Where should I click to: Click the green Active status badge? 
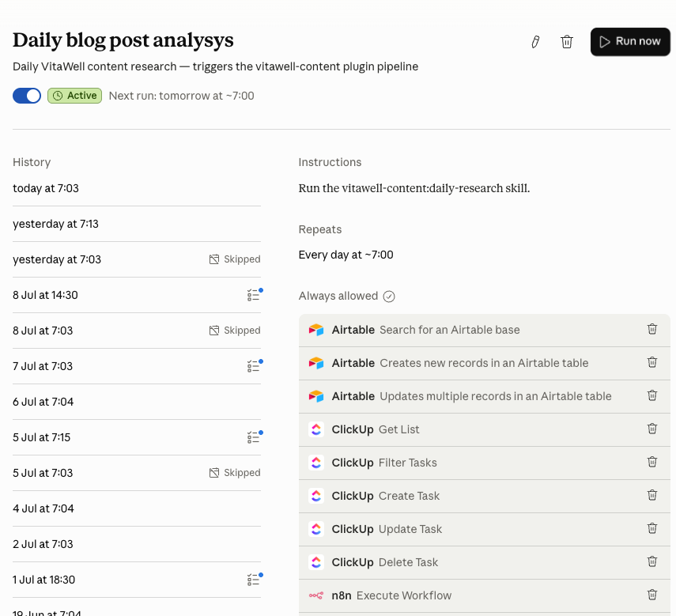pos(74,96)
